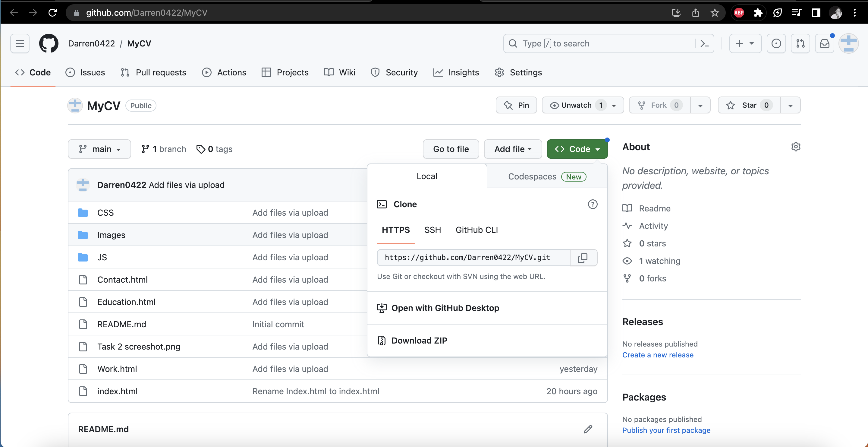The height and width of the screenshot is (447, 868).
Task: Open the command palette terminal icon
Action: click(x=704, y=43)
